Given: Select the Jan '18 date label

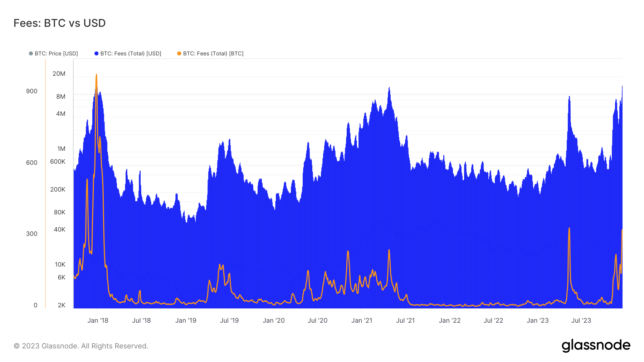Looking at the screenshot, I should [98, 321].
